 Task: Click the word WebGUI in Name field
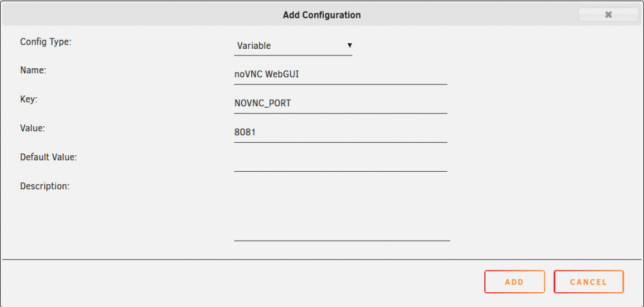(x=285, y=74)
